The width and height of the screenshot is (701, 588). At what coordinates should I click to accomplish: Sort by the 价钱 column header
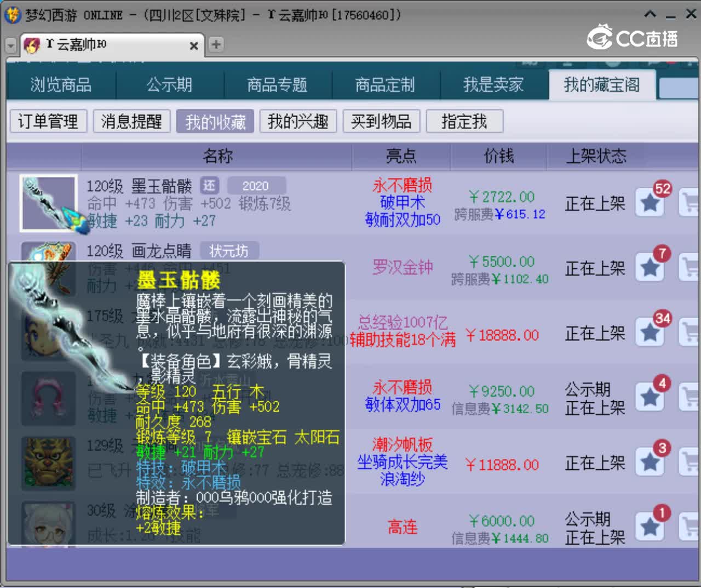[498, 157]
